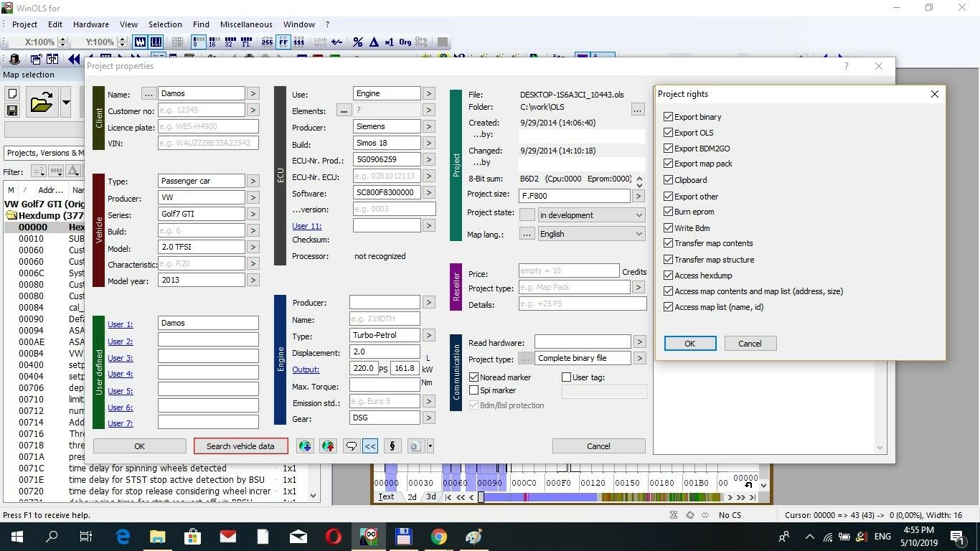
Task: Click the top hat icon in second toolbar
Action: 14,59
